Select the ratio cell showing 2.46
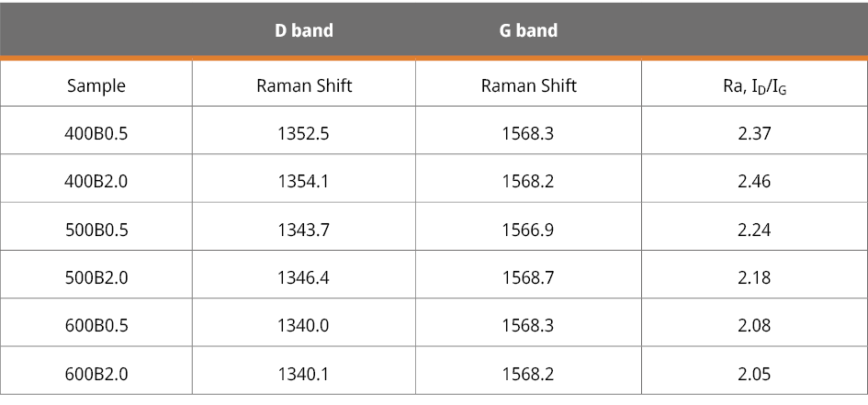The width and height of the screenshot is (868, 405). (x=754, y=181)
